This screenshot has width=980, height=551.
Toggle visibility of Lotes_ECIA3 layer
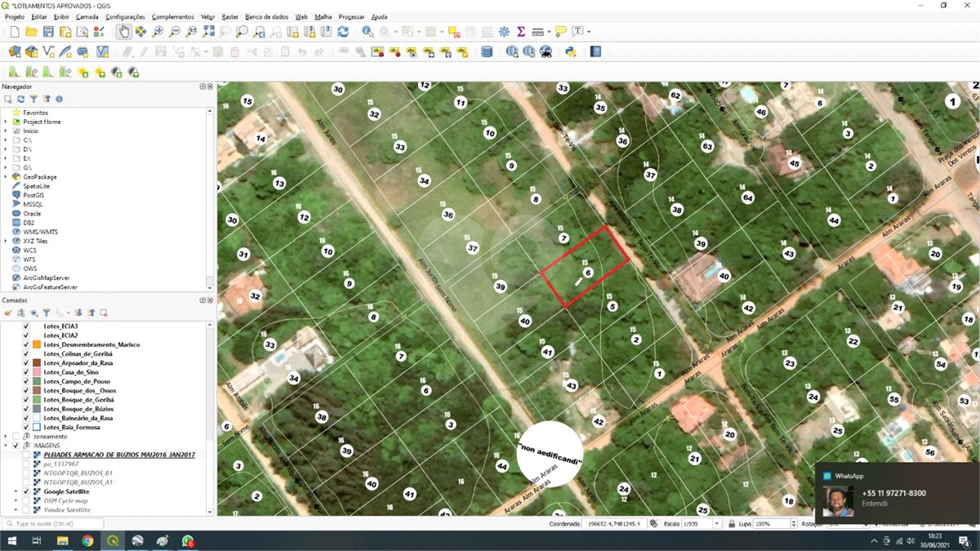coord(27,326)
